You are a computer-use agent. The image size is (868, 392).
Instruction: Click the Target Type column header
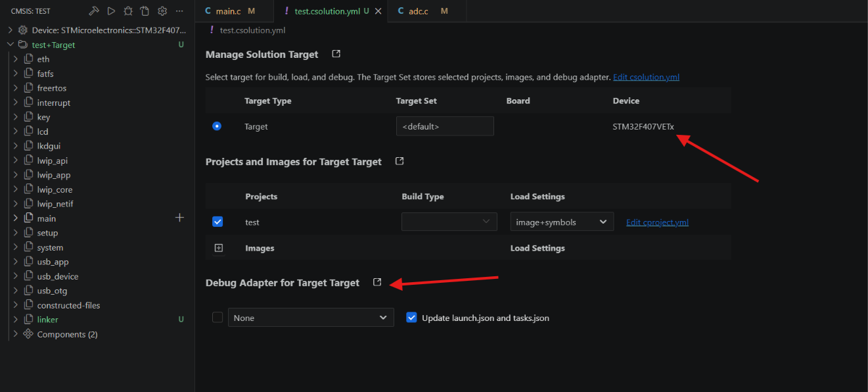(268, 101)
